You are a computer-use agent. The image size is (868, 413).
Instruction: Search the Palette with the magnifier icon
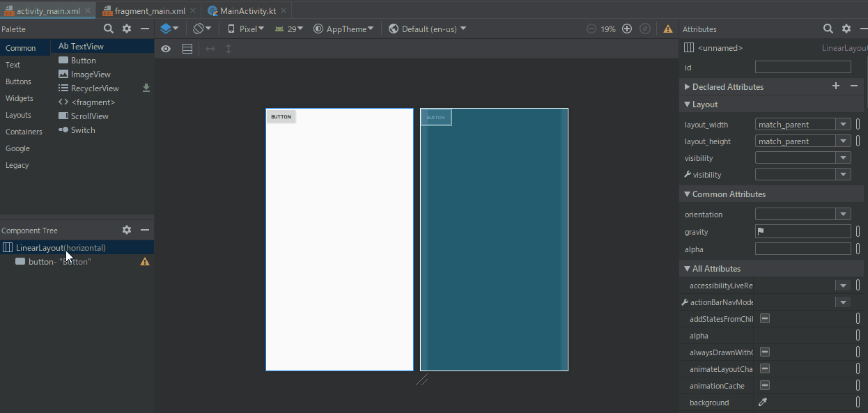(x=109, y=29)
